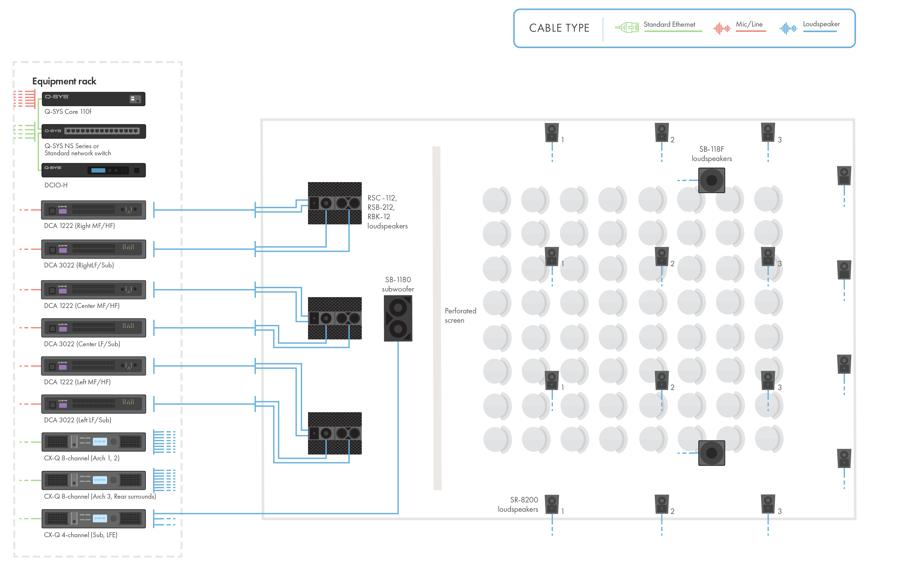Click the red Mic/Line waveform icon
910x588 pixels.
(722, 28)
